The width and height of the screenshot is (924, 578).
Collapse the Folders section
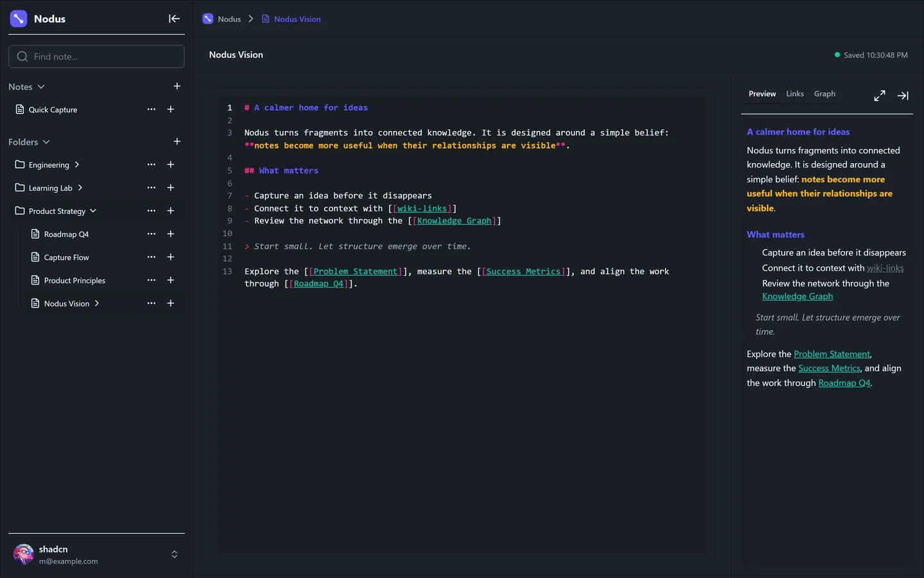click(x=46, y=142)
